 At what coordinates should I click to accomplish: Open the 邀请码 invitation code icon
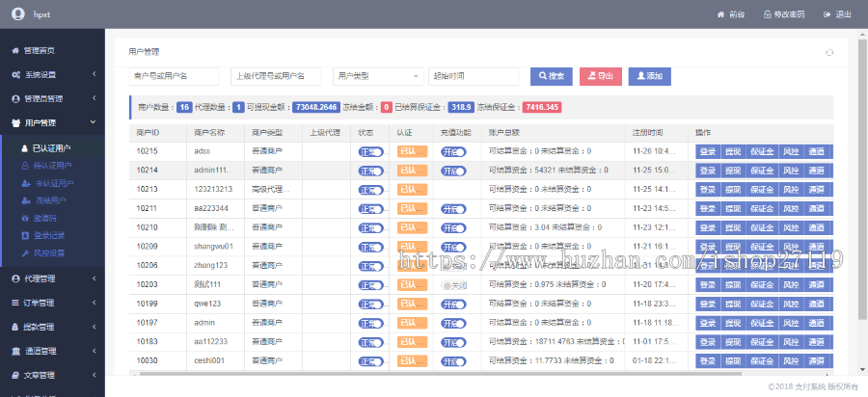coord(25,219)
